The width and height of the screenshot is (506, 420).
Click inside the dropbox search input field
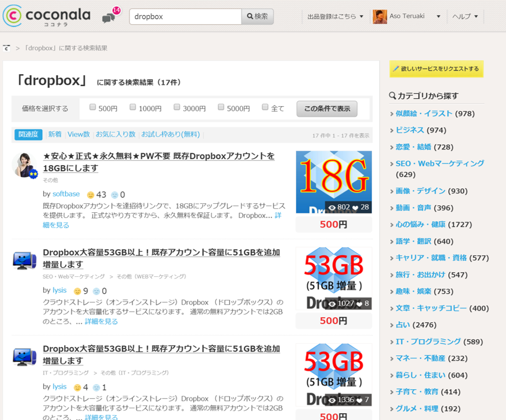pyautogui.click(x=185, y=16)
